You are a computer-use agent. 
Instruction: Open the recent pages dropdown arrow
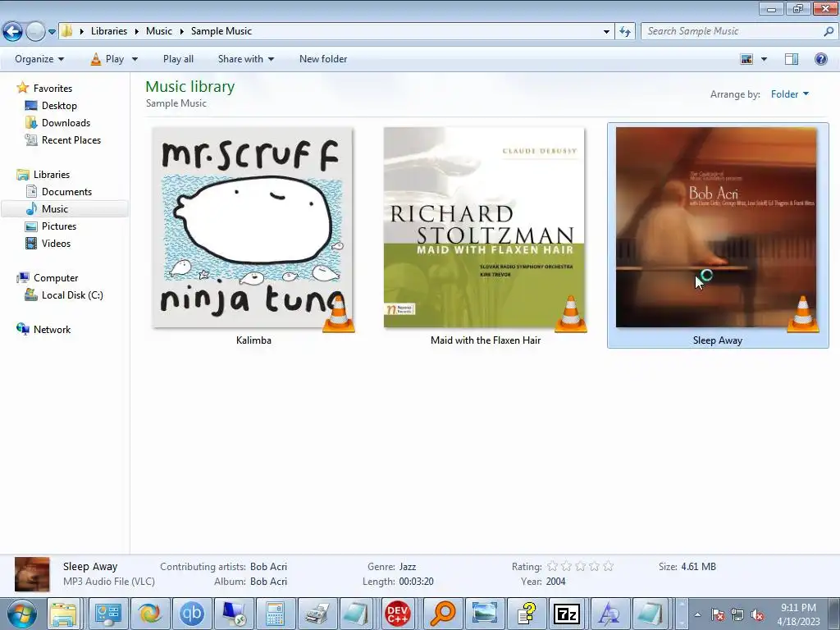52,32
